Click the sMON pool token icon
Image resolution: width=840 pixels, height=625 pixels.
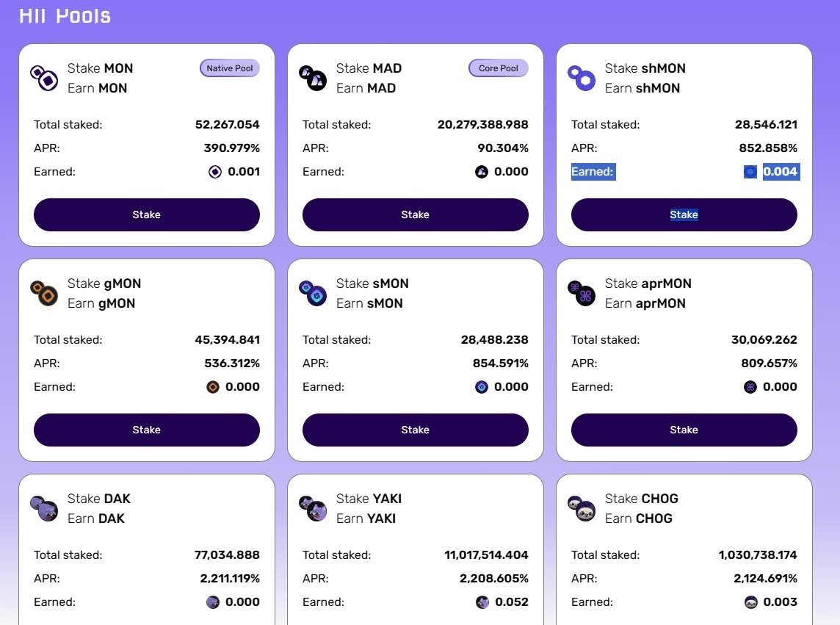[313, 293]
